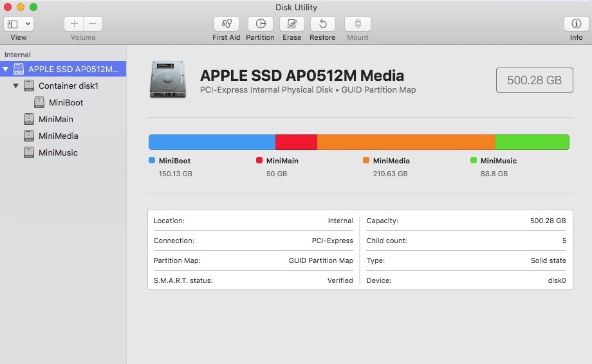The image size is (592, 364).
Task: Click the 210.63 GB MiniMedia size
Action: (x=391, y=174)
